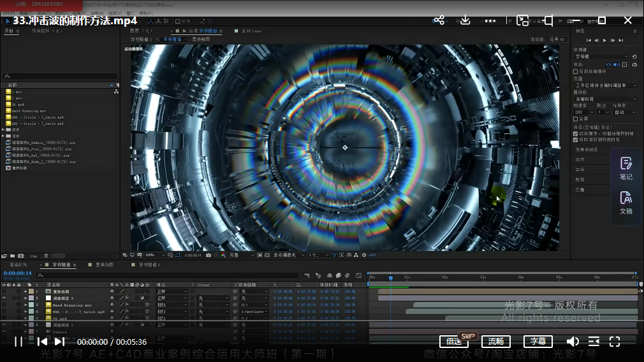Skip to the next video

click(x=59, y=342)
